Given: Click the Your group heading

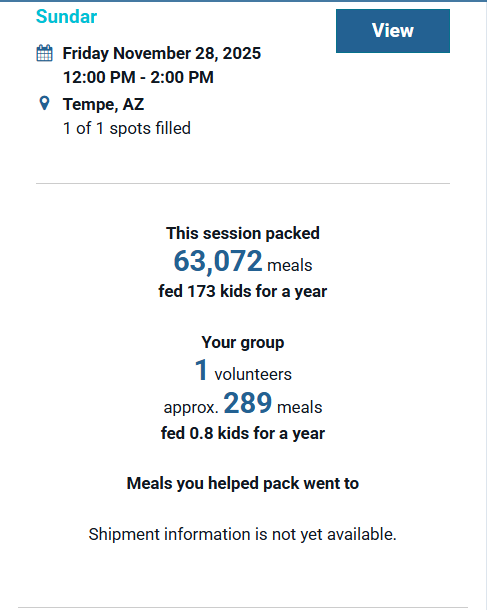Looking at the screenshot, I should pyautogui.click(x=243, y=343).
